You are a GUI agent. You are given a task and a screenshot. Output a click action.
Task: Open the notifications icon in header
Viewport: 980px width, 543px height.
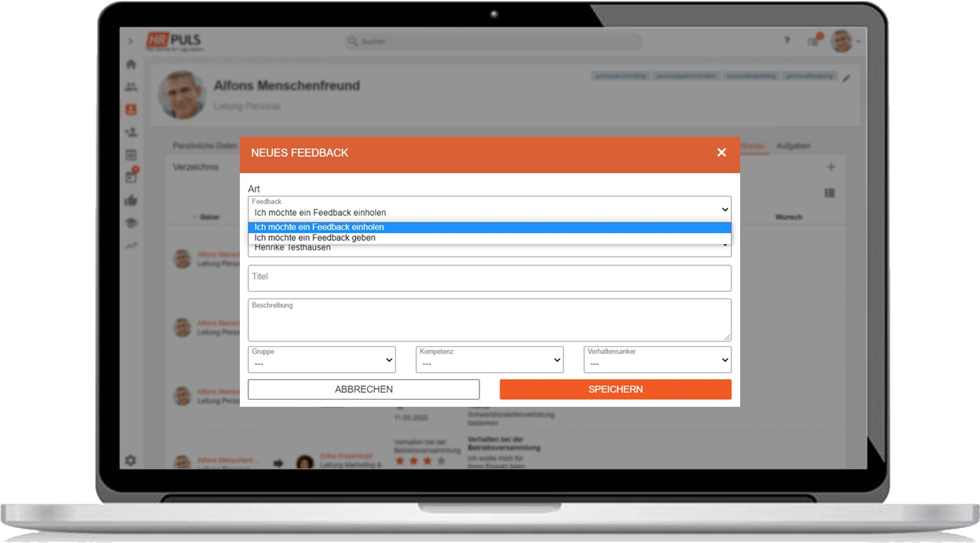[x=813, y=41]
